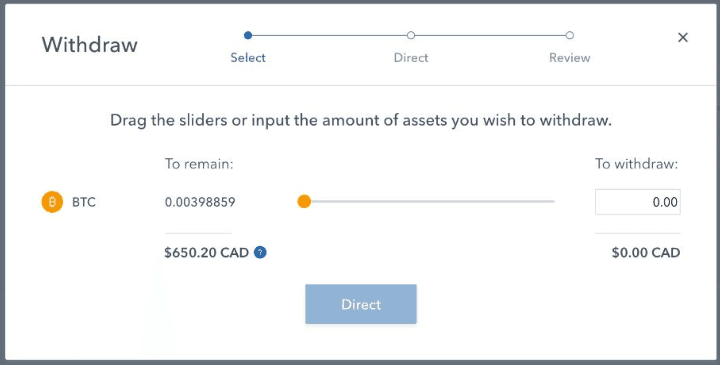720x365 pixels.
Task: Click the BTC asset label
Action: (x=84, y=202)
